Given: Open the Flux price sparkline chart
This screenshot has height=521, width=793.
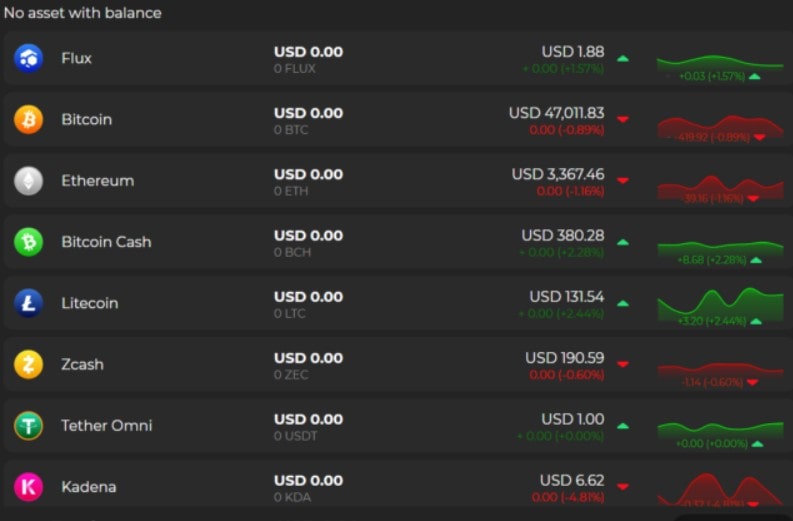Looking at the screenshot, I should pyautogui.click(x=718, y=62).
